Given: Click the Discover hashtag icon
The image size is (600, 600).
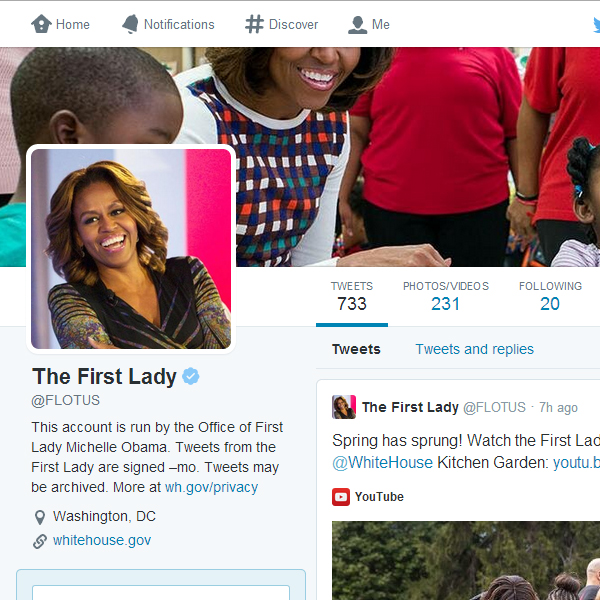Looking at the screenshot, I should 254,24.
